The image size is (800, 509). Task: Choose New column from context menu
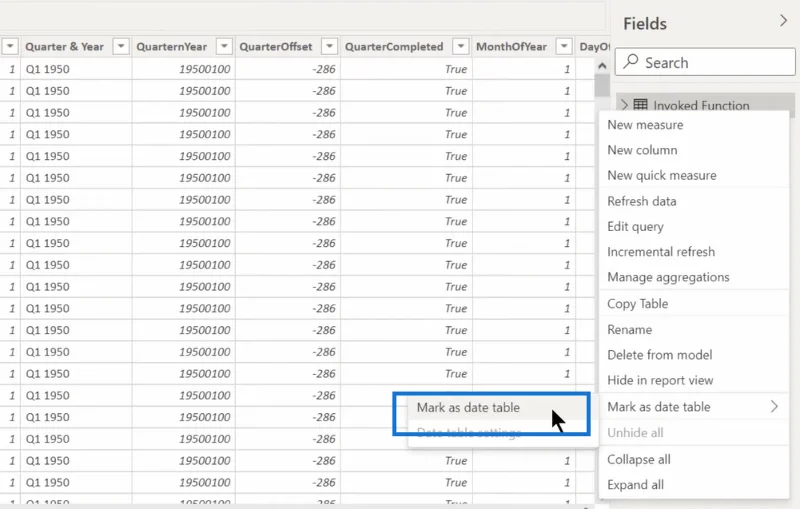pos(694,150)
